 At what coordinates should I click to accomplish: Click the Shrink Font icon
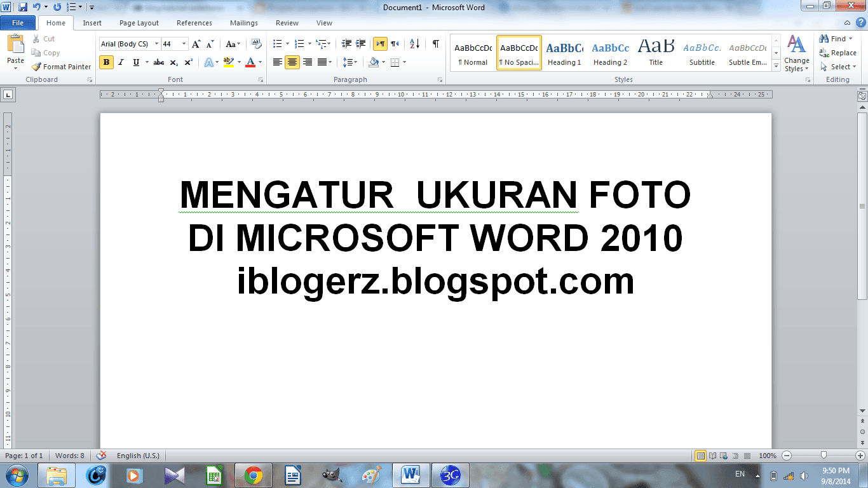click(x=210, y=44)
